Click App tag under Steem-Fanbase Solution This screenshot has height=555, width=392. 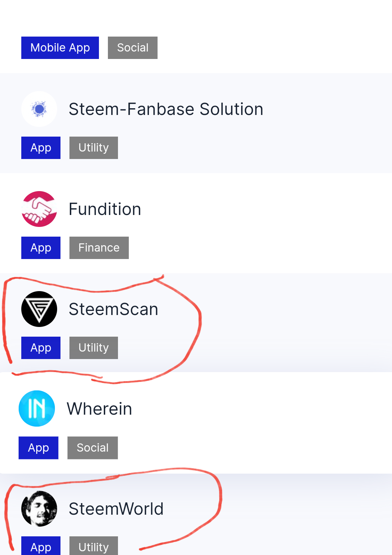[x=41, y=148]
